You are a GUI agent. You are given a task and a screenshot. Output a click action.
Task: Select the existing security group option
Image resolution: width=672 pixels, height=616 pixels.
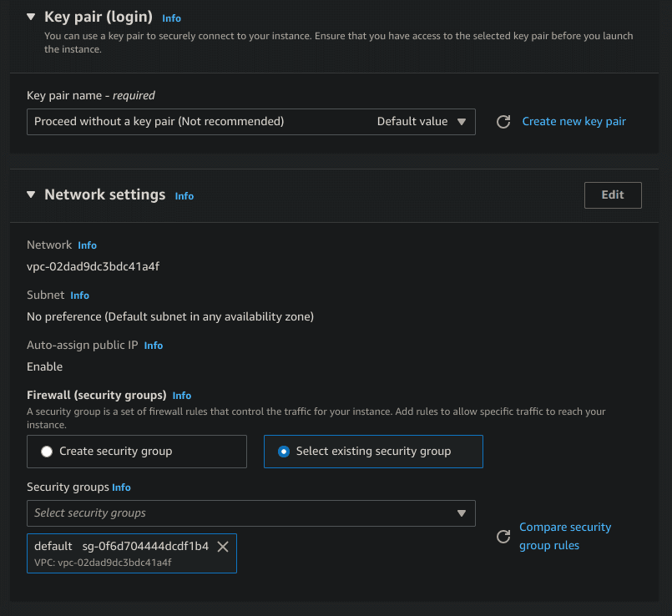(283, 451)
